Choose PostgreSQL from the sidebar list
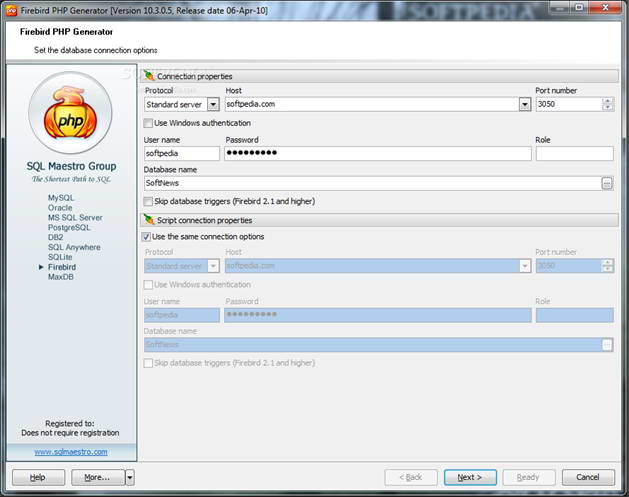 pyautogui.click(x=69, y=228)
